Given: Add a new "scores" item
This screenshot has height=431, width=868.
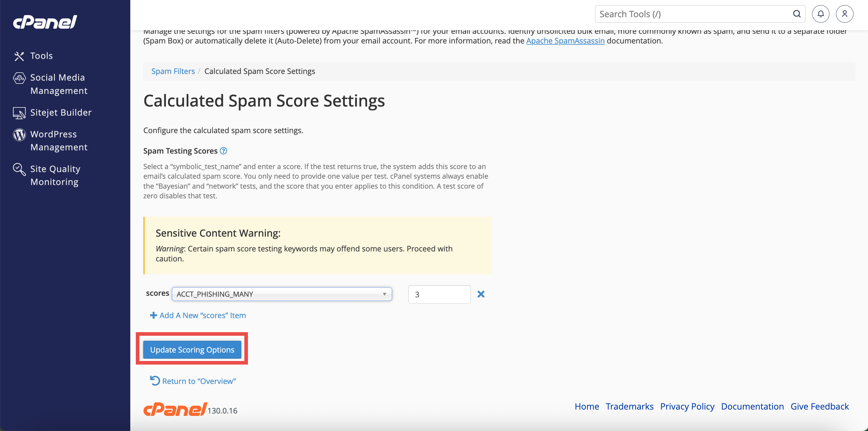Looking at the screenshot, I should 198,315.
